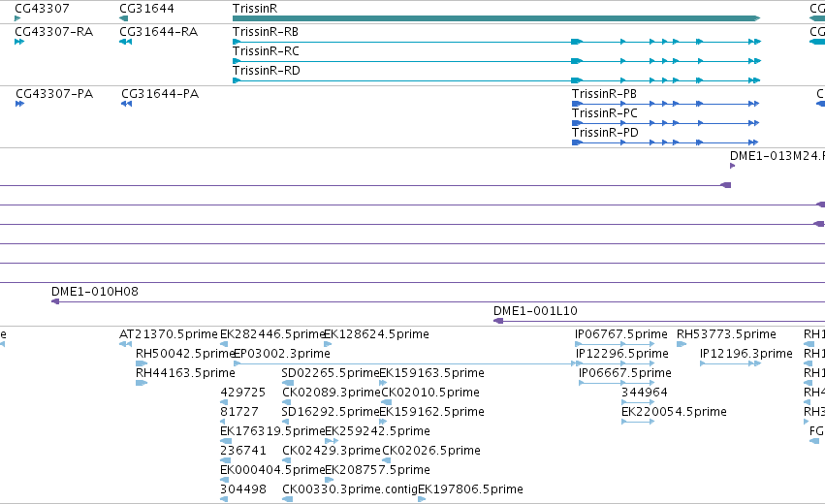This screenshot has height=504, width=825.
Task: Click EST AT21370.5prime
Action: pos(168,334)
